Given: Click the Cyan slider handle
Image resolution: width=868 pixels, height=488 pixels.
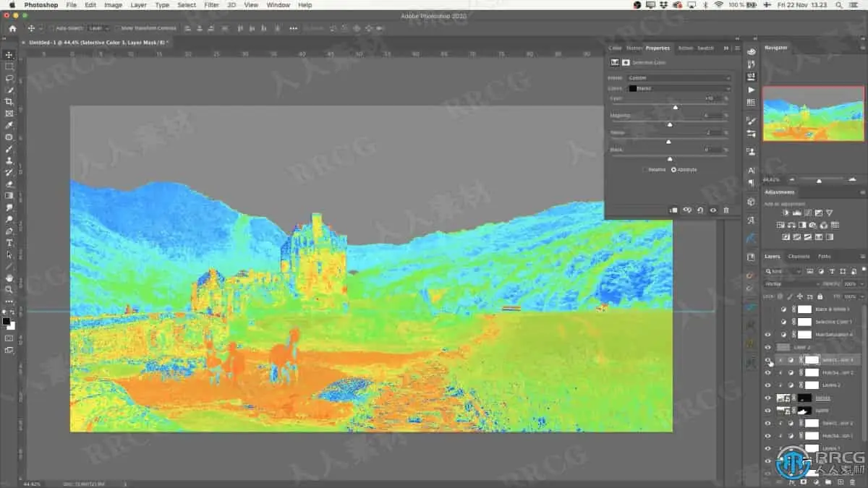Looking at the screenshot, I should pos(676,107).
